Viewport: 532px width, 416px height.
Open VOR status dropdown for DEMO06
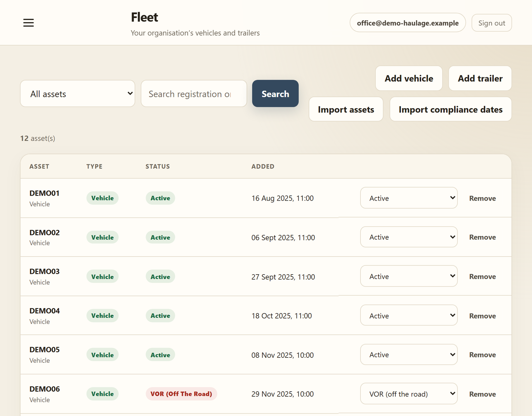(x=409, y=394)
